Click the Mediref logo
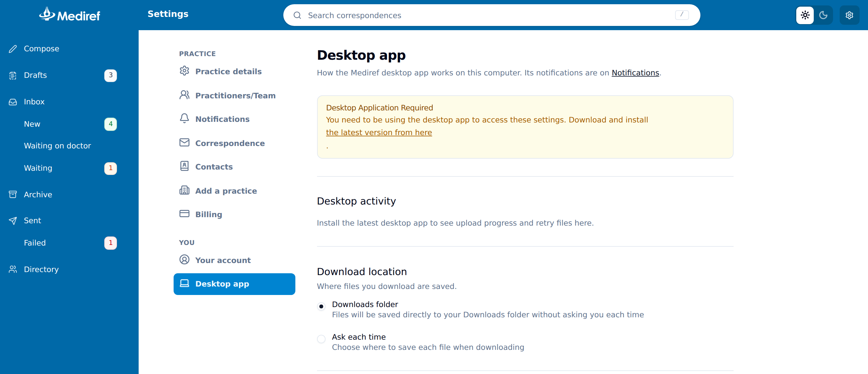 [69, 14]
